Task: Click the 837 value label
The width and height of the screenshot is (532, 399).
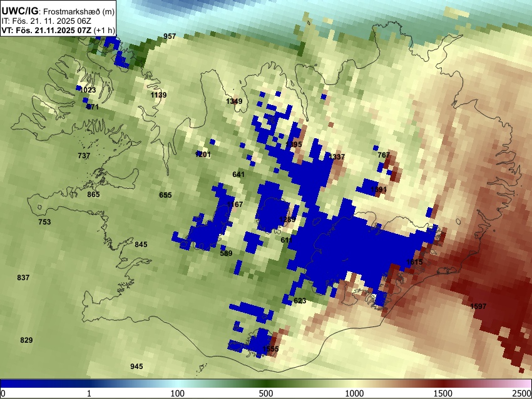Action: pyautogui.click(x=23, y=278)
